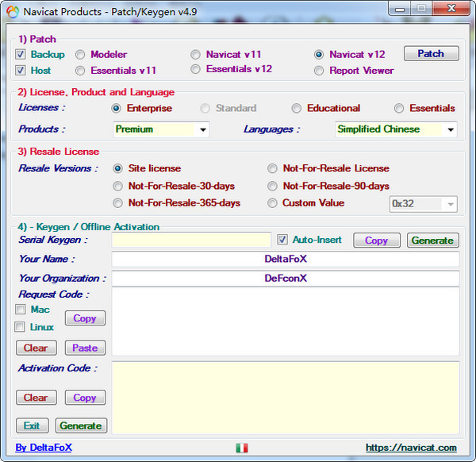Screen dimensions: 476x462
Task: Click the Patch button
Action: (x=431, y=54)
